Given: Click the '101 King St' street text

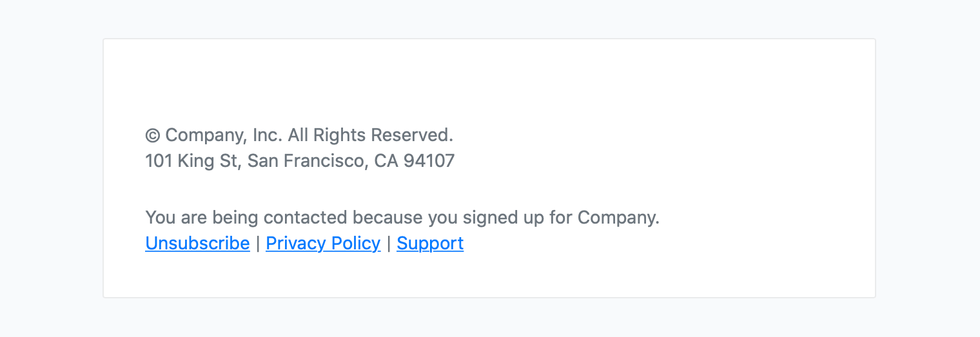Looking at the screenshot, I should coord(192,160).
